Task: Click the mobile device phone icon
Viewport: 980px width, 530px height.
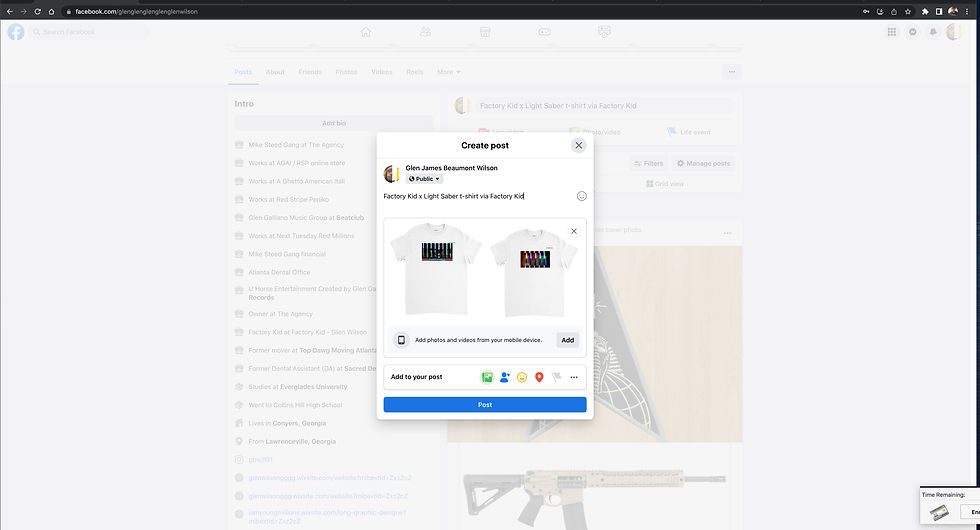Action: [401, 340]
